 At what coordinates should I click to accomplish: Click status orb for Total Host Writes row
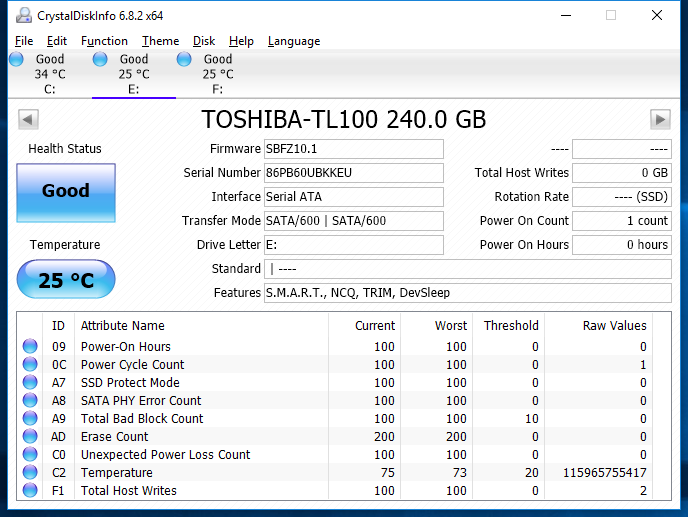(30, 491)
